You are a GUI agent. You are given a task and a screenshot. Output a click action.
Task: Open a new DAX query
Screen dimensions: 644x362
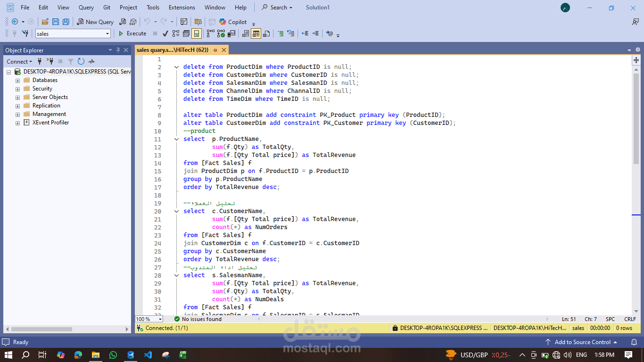click(133, 22)
